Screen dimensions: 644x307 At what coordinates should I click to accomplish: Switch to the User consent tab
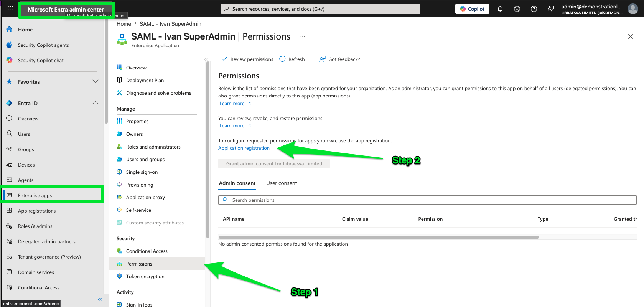point(282,183)
